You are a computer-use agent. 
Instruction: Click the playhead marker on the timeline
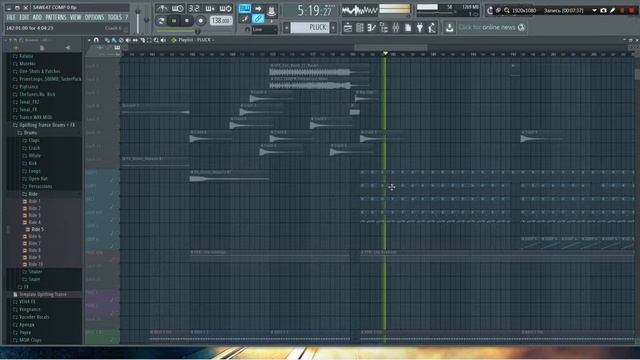coord(385,53)
